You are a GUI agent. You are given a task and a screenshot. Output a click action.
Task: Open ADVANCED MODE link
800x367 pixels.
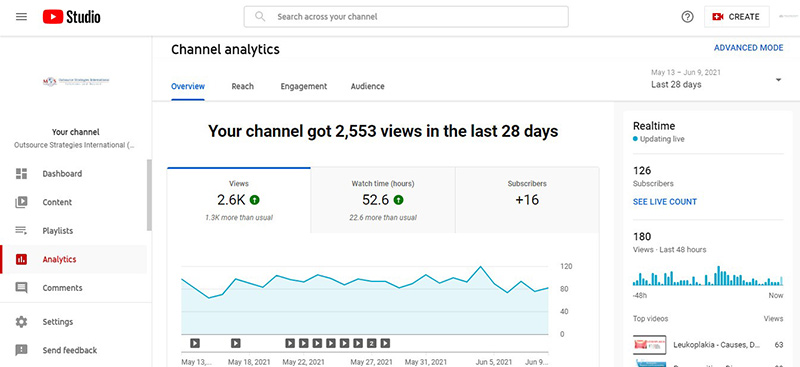coord(748,47)
